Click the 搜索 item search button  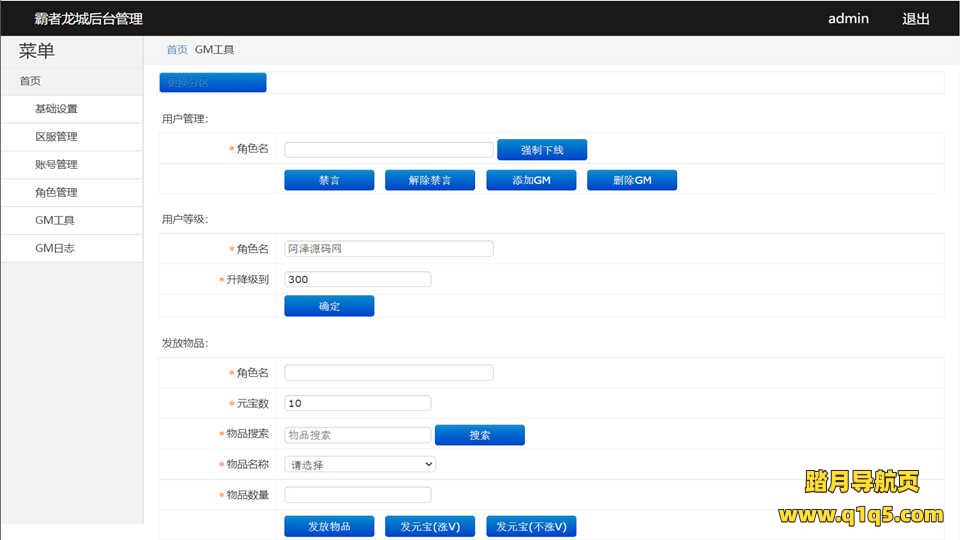pos(479,435)
